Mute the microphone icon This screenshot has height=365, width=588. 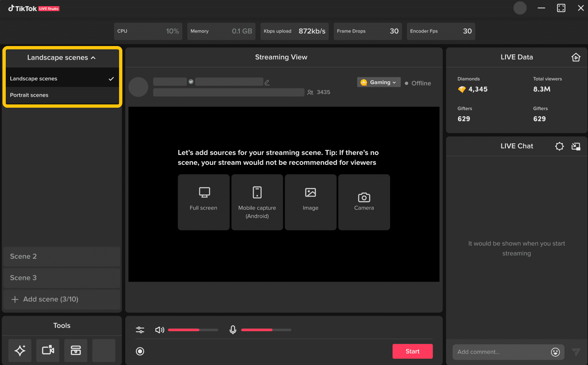pyautogui.click(x=233, y=330)
